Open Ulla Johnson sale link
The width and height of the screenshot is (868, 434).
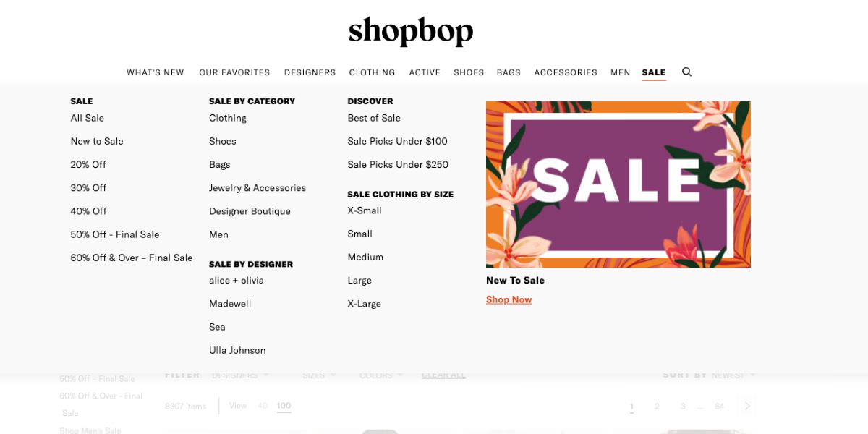pyautogui.click(x=237, y=350)
